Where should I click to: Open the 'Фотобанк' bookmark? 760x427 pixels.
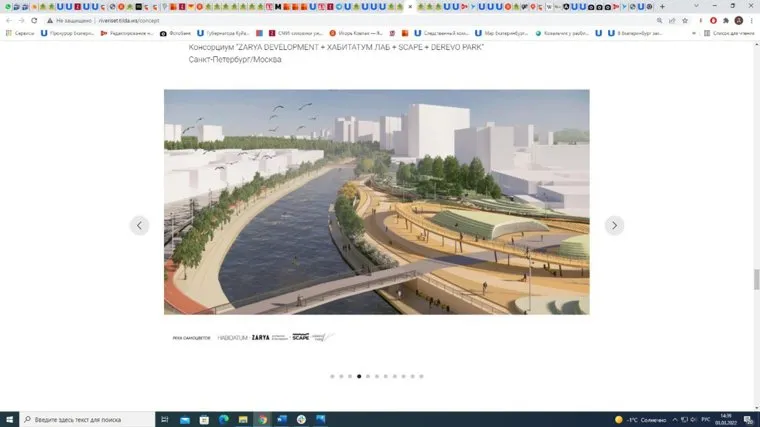point(176,33)
